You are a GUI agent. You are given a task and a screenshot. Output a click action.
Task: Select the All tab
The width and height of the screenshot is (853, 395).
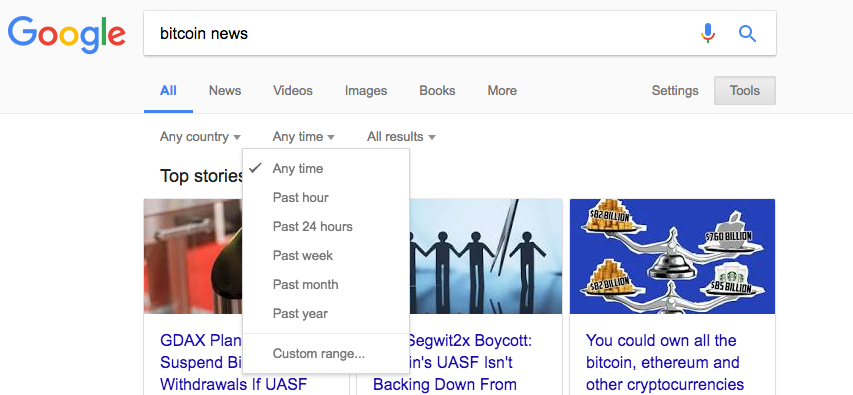(168, 90)
